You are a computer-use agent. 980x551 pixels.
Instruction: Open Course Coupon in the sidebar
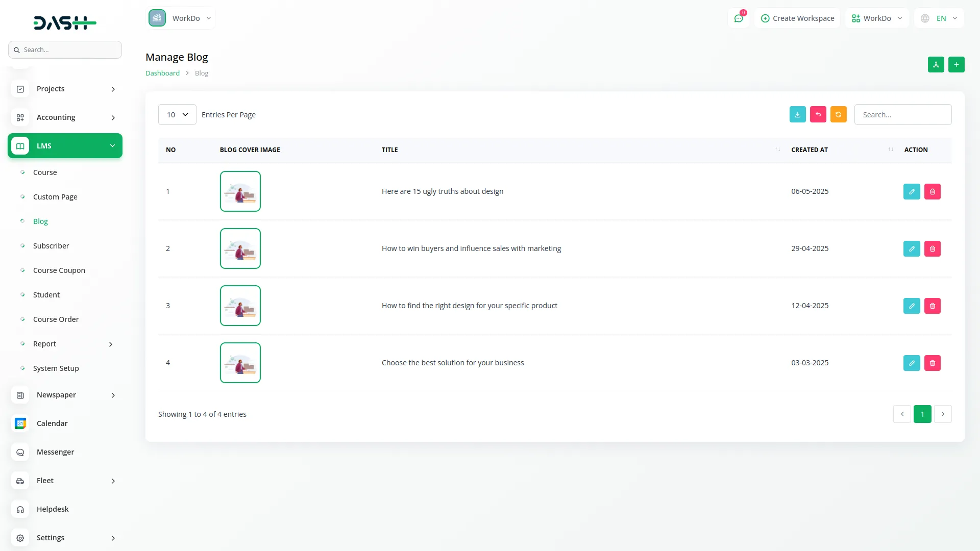(x=59, y=270)
